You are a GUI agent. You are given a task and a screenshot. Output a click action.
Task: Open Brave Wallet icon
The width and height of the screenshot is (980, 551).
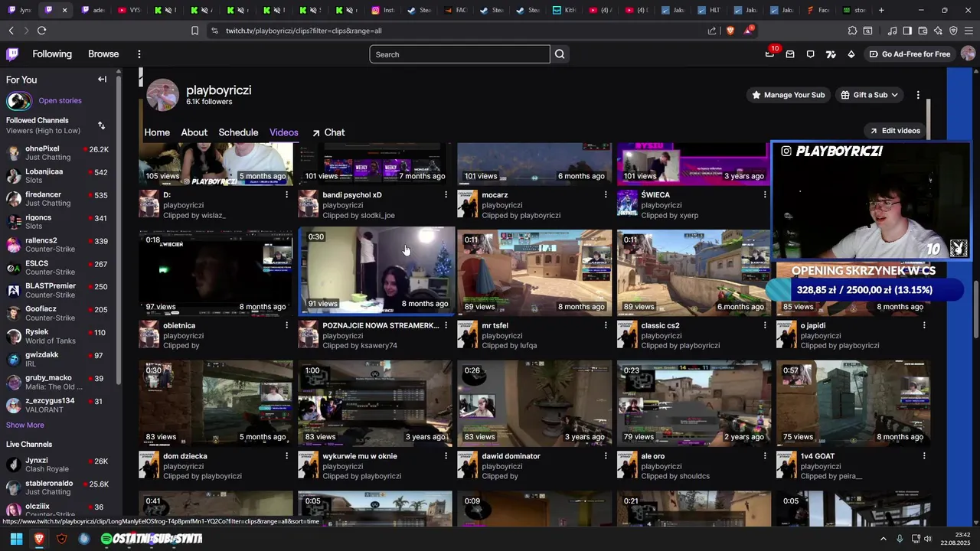tap(923, 31)
